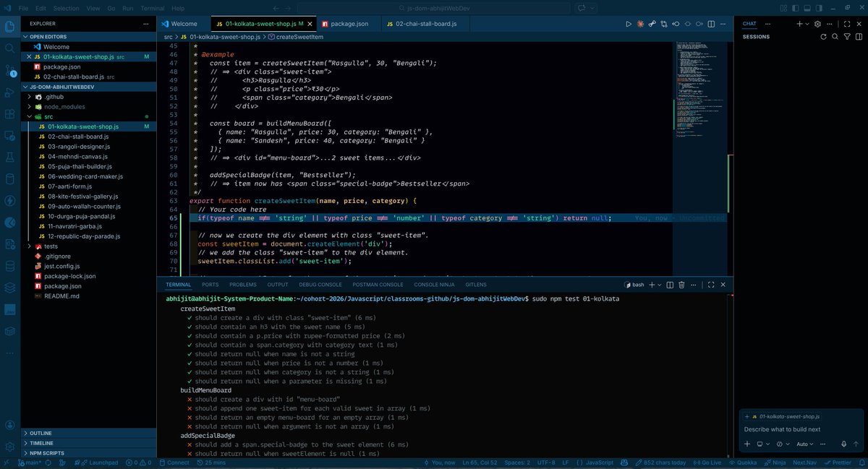This screenshot has height=469, width=868.
Task: Click Spaces: 2 indentation indicator
Action: coord(517,462)
